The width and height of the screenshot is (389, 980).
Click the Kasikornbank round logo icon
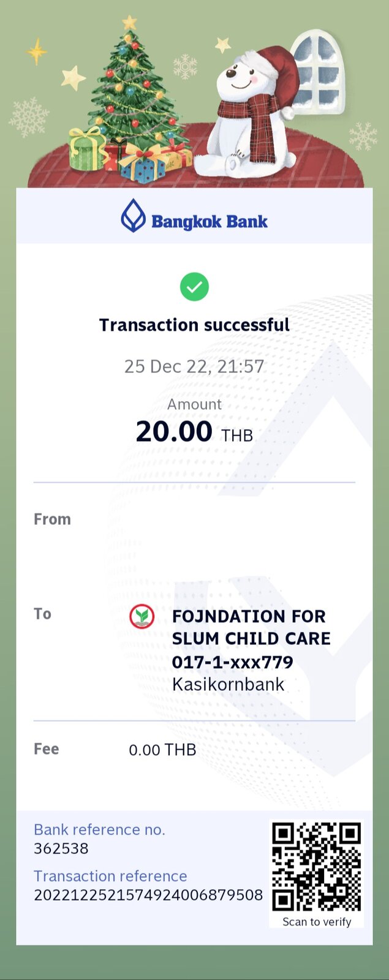coord(142,616)
